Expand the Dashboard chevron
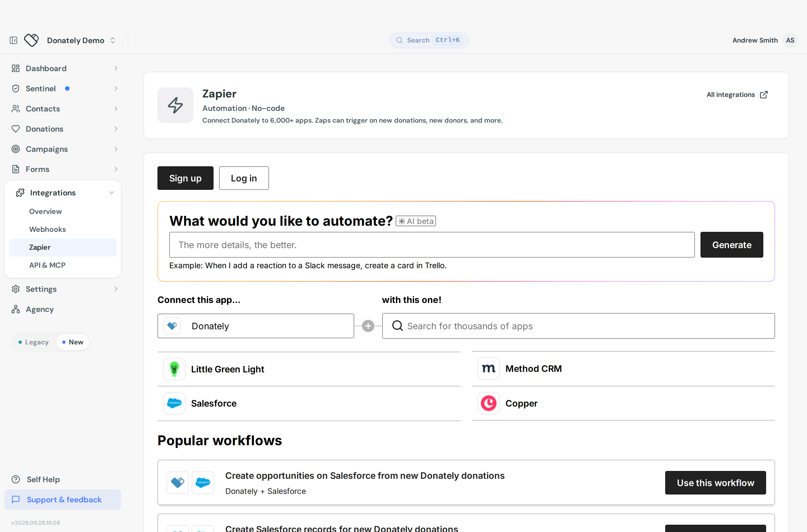This screenshot has height=532, width=807. tap(116, 68)
